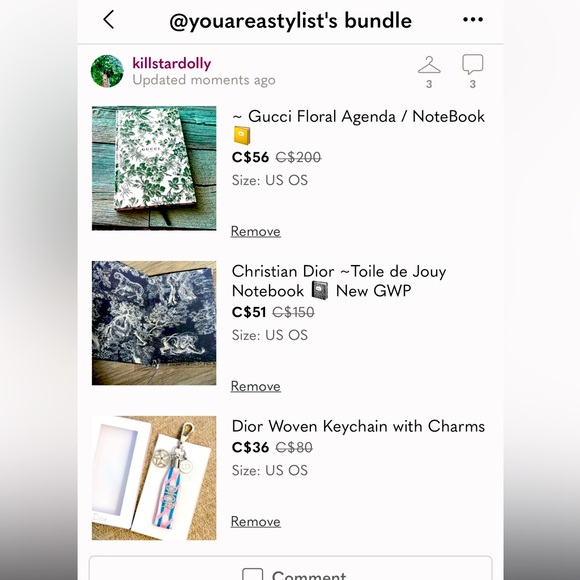The height and width of the screenshot is (580, 580).
Task: Open the Gucci floral notebook photo
Action: pos(154,168)
